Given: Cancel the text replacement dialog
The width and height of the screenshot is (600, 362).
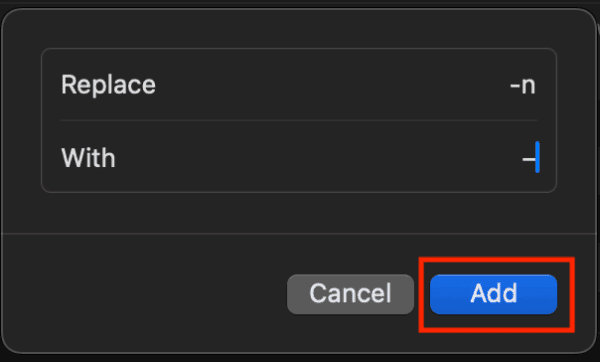Looking at the screenshot, I should (x=350, y=294).
